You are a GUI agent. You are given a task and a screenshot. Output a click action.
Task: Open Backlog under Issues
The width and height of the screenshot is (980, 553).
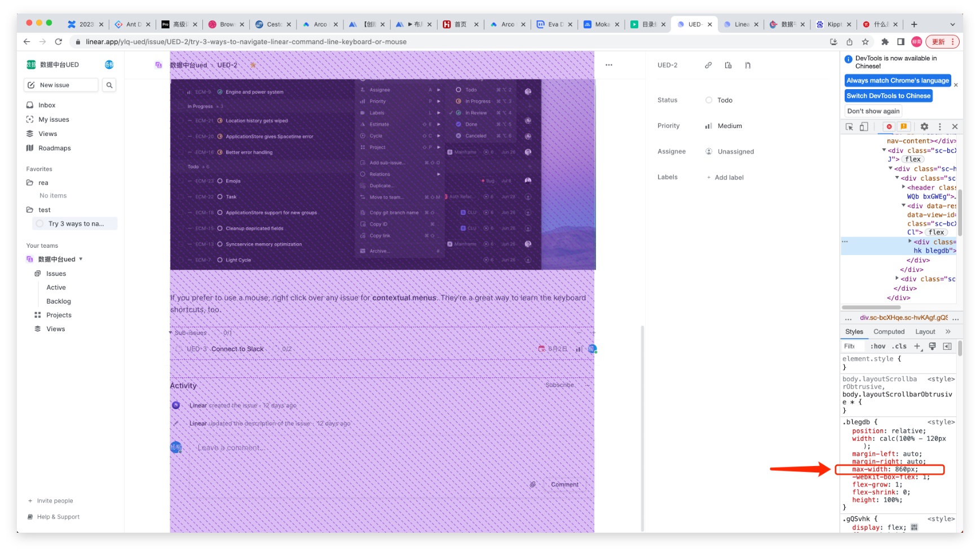pyautogui.click(x=59, y=302)
